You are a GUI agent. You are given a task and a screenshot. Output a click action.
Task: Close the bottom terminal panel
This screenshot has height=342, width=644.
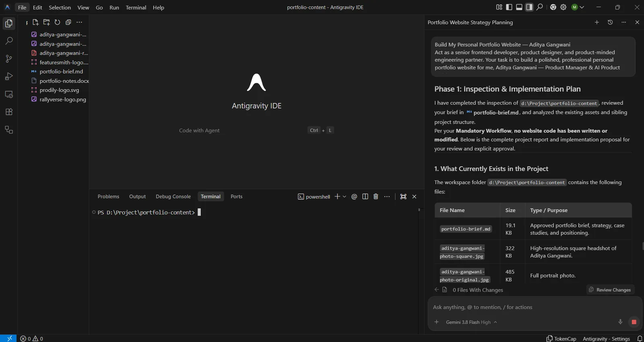tap(414, 196)
